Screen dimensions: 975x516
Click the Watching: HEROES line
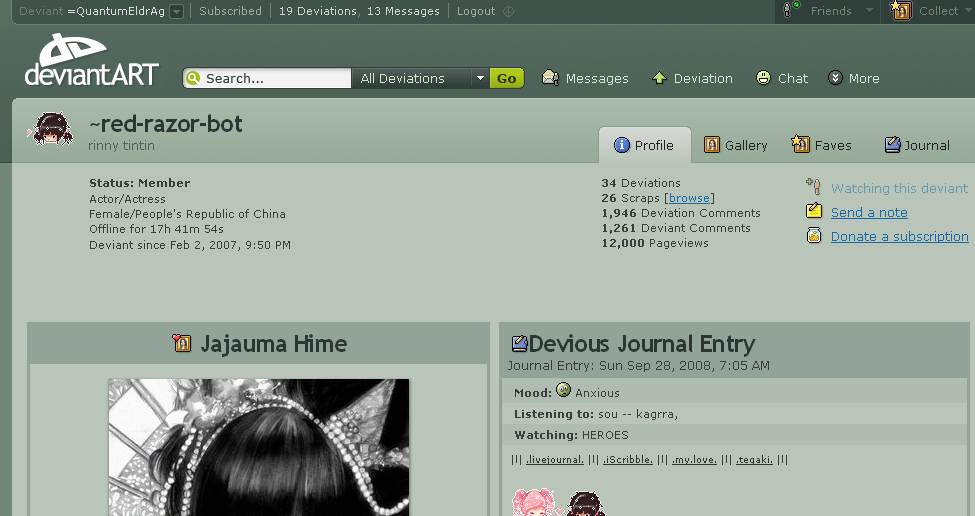click(x=571, y=435)
